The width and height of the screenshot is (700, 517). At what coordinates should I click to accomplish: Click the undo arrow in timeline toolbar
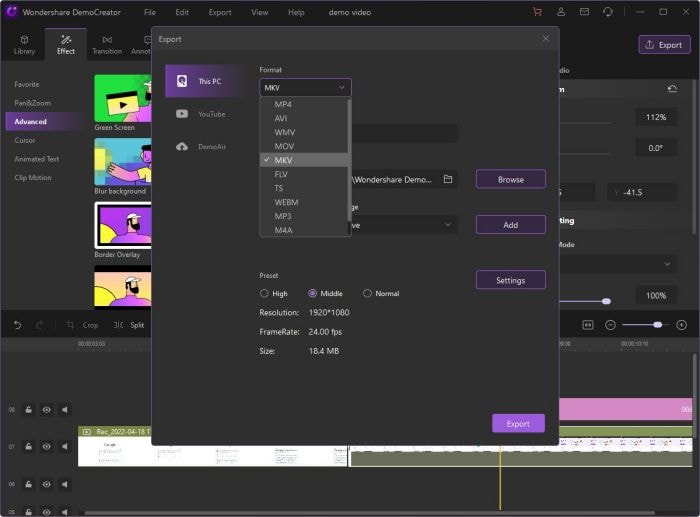point(17,325)
